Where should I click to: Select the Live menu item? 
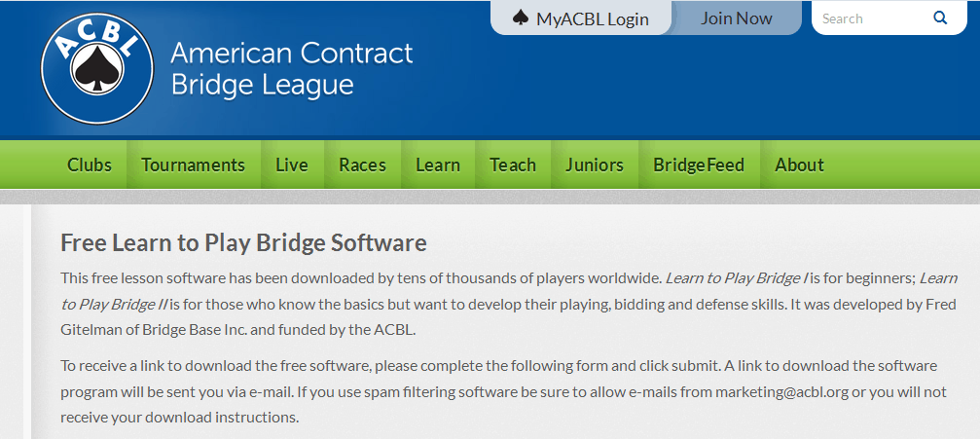coord(292,165)
